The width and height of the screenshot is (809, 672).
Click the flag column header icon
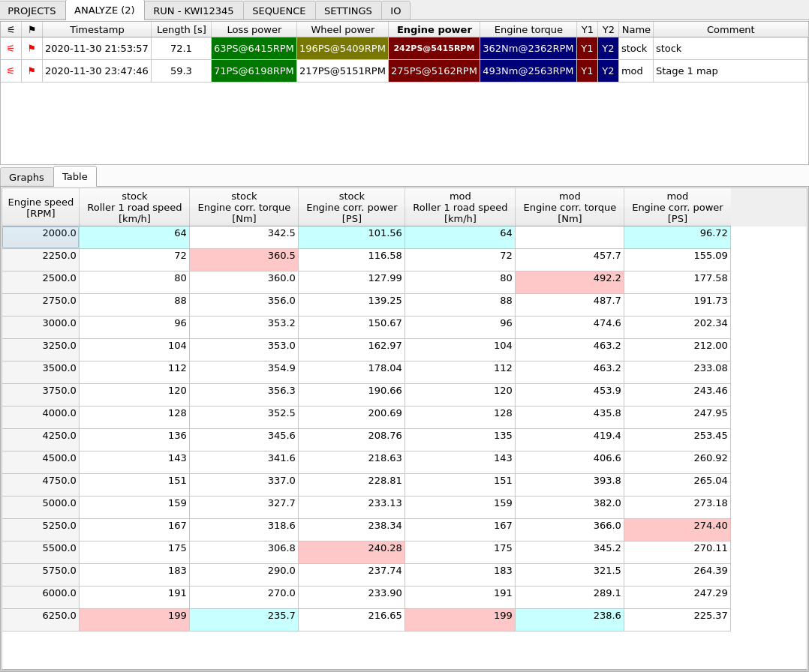[x=32, y=29]
